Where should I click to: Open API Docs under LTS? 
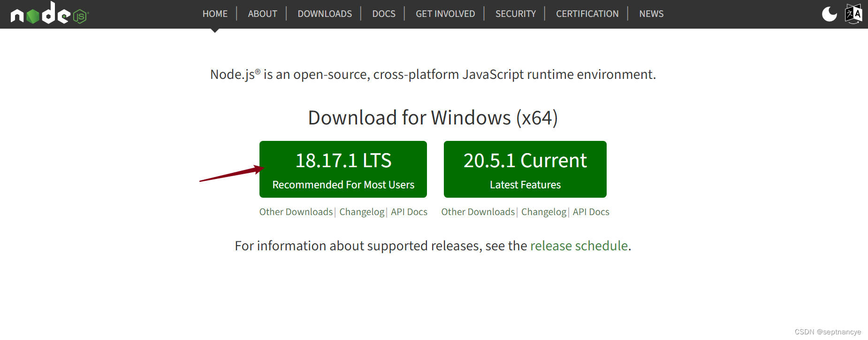point(409,212)
